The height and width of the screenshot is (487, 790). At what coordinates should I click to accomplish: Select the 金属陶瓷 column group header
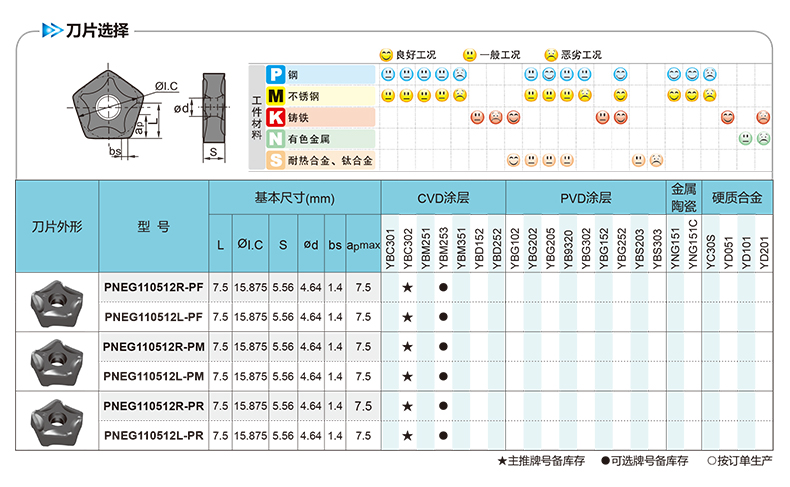click(684, 197)
